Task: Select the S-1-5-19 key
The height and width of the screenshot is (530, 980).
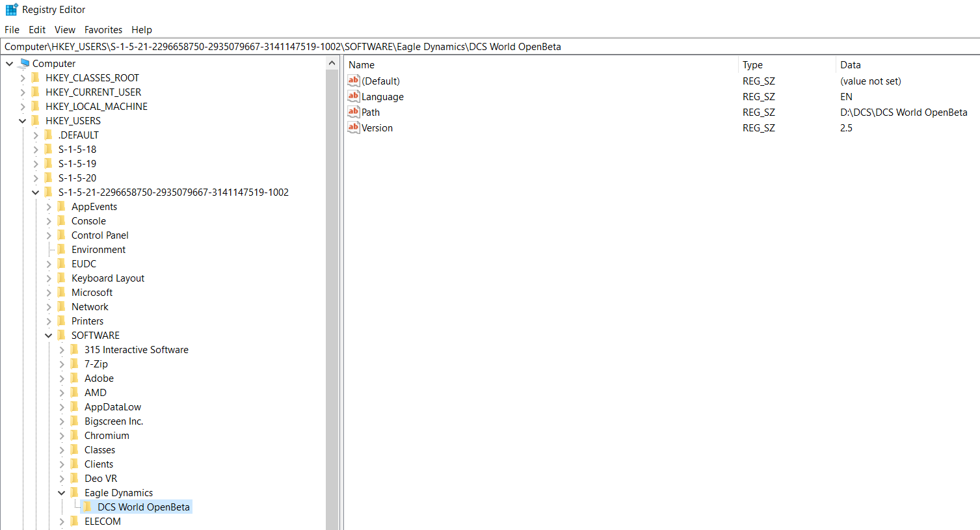Action: coord(77,164)
